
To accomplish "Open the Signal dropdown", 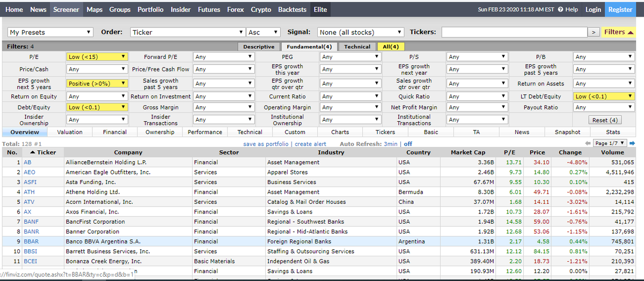I will tap(360, 32).
